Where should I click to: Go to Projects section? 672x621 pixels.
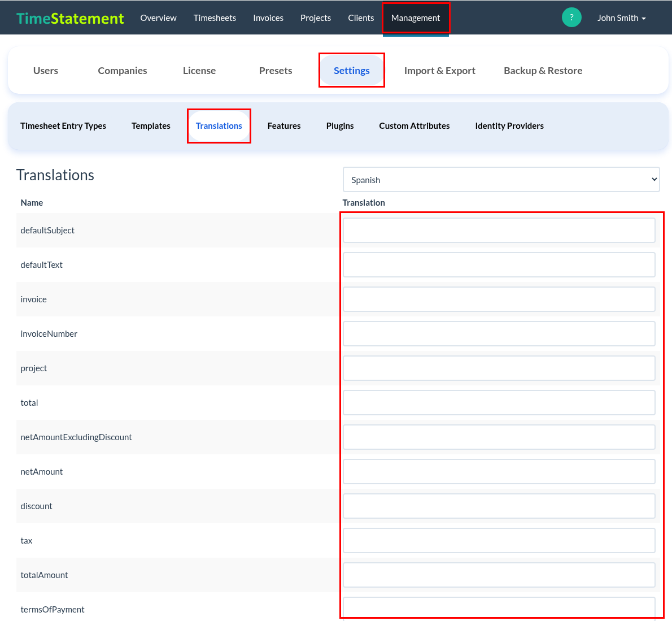316,18
